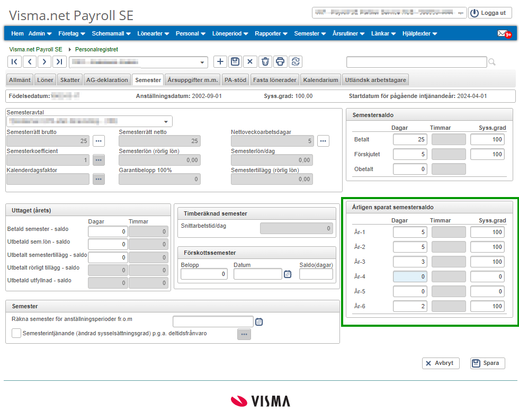Refresh the record with refresh icon
This screenshot has width=519, height=420.
tap(296, 61)
